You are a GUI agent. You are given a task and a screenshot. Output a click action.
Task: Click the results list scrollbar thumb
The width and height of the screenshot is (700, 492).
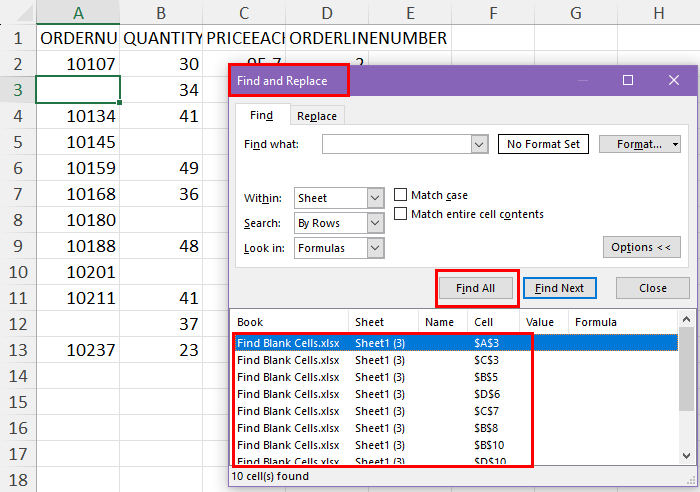687,368
